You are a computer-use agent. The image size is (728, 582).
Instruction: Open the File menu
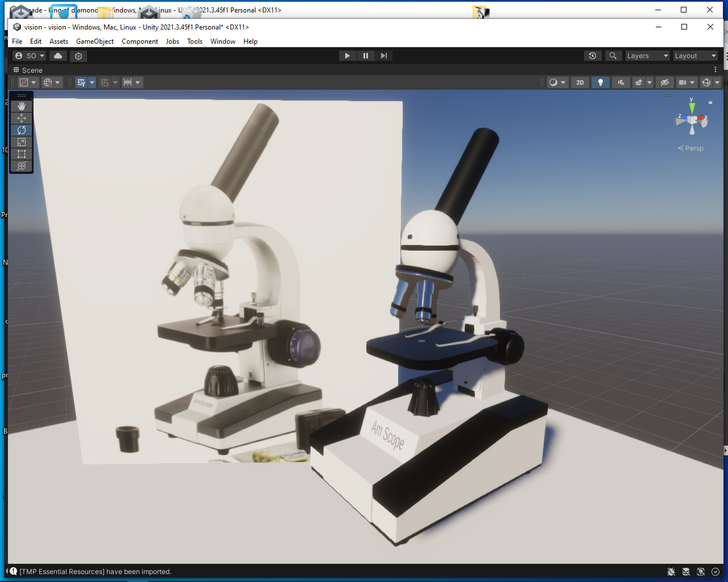[x=17, y=41]
